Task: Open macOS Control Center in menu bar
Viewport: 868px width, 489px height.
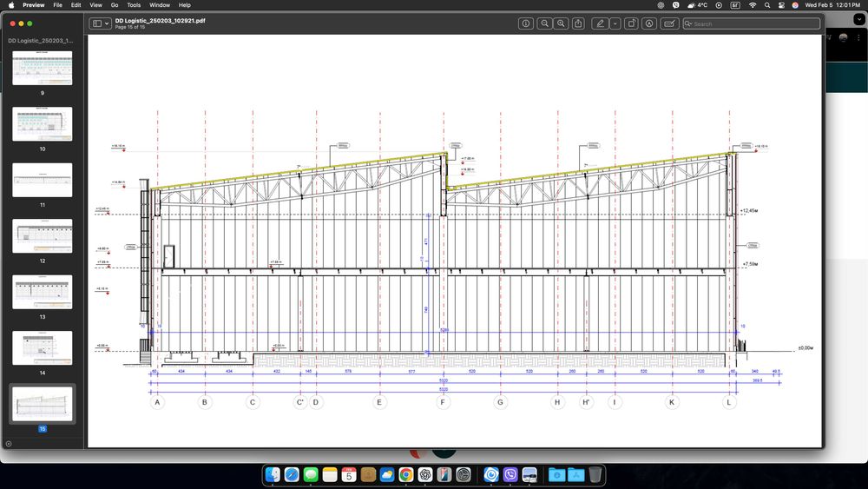Action: tap(781, 5)
